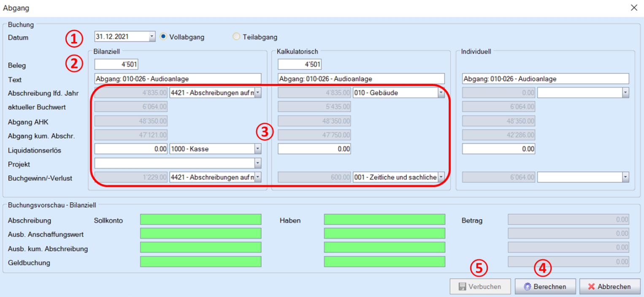Click the Liquidationserlös label
The width and height of the screenshot is (644, 297).
click(35, 150)
